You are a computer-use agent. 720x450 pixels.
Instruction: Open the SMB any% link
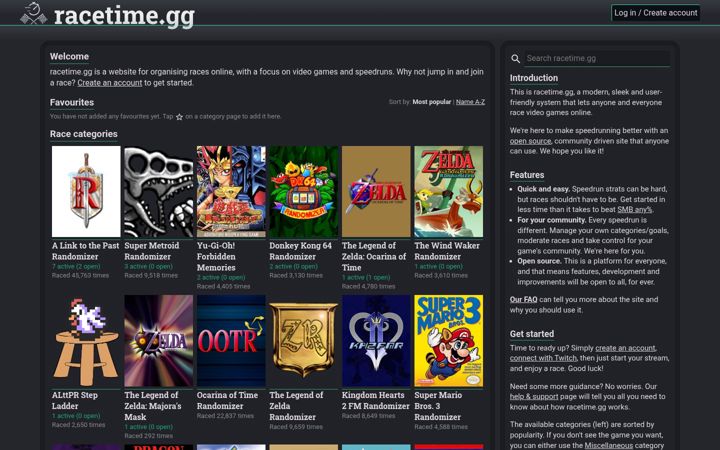click(x=635, y=209)
